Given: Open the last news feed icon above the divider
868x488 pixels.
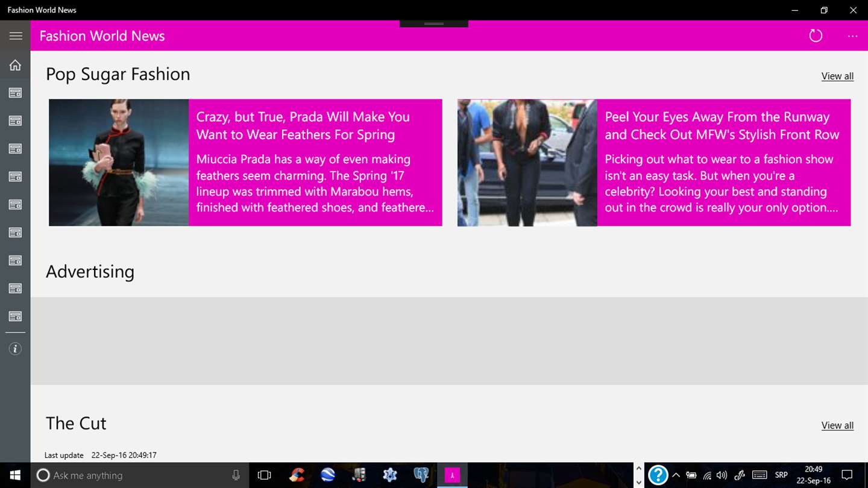Looking at the screenshot, I should coord(15,316).
